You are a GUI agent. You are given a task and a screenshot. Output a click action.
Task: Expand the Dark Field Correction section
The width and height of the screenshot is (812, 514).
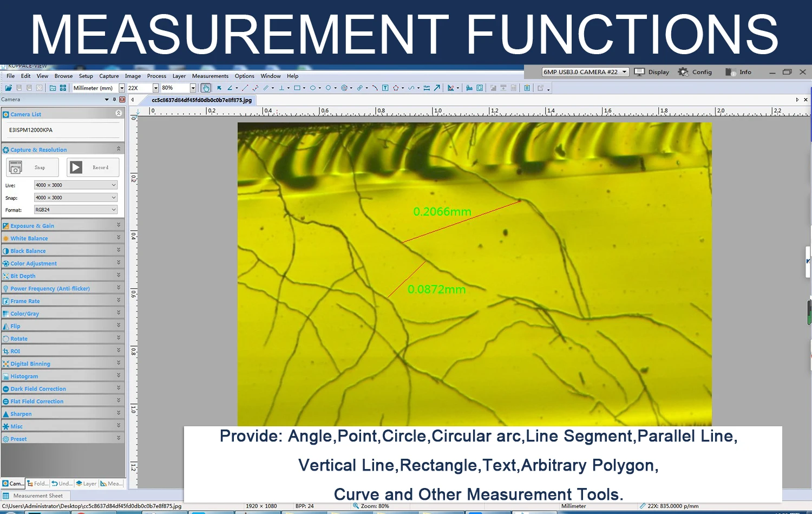pos(63,388)
